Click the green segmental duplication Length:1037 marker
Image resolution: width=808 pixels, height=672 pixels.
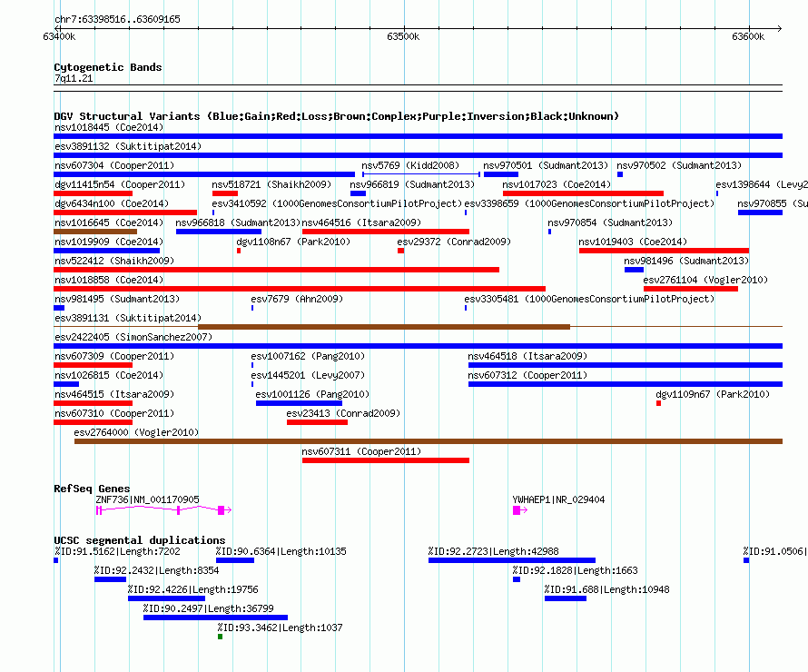pyautogui.click(x=220, y=637)
